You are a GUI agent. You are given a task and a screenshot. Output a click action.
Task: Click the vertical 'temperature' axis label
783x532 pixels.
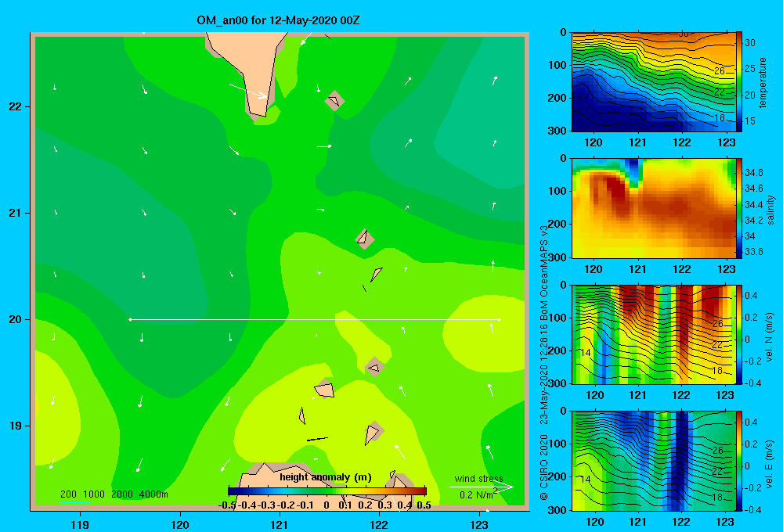[763, 82]
